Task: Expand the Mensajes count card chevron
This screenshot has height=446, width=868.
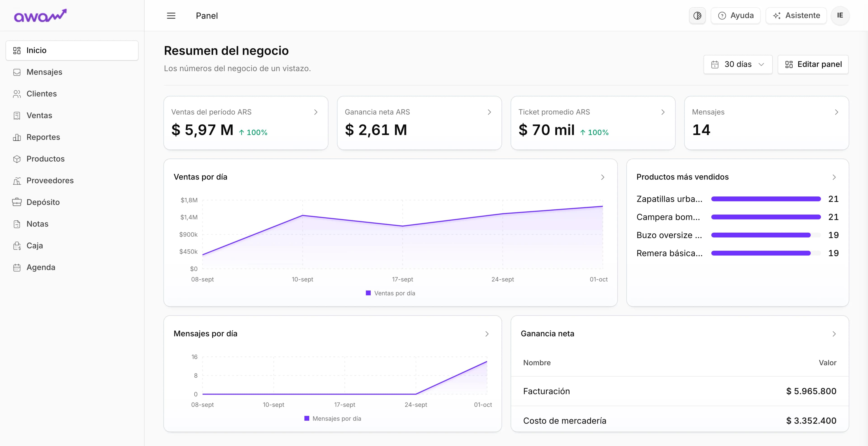Action: pyautogui.click(x=836, y=112)
